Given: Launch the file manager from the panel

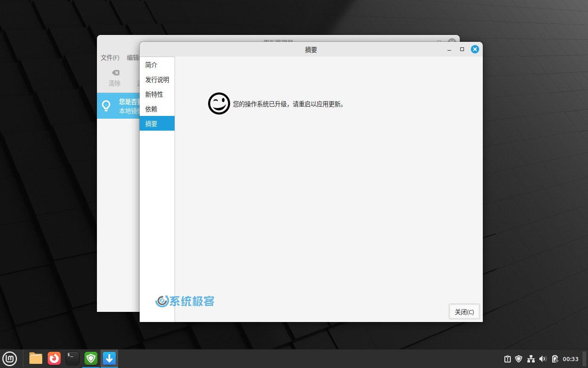Looking at the screenshot, I should pos(36,358).
